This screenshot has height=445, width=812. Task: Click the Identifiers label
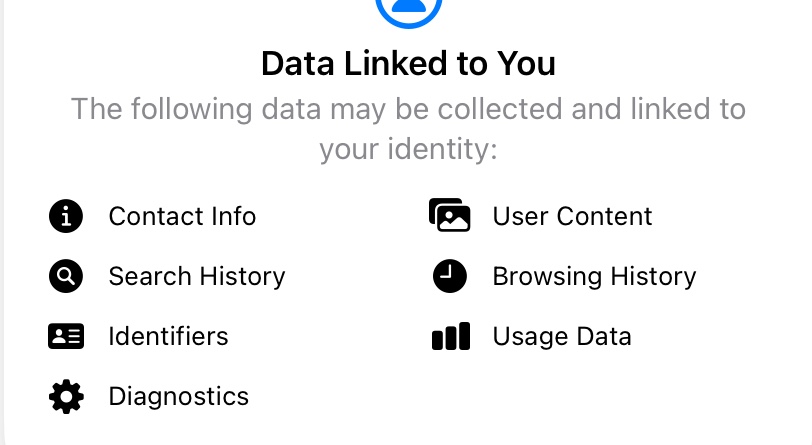pyautogui.click(x=168, y=337)
